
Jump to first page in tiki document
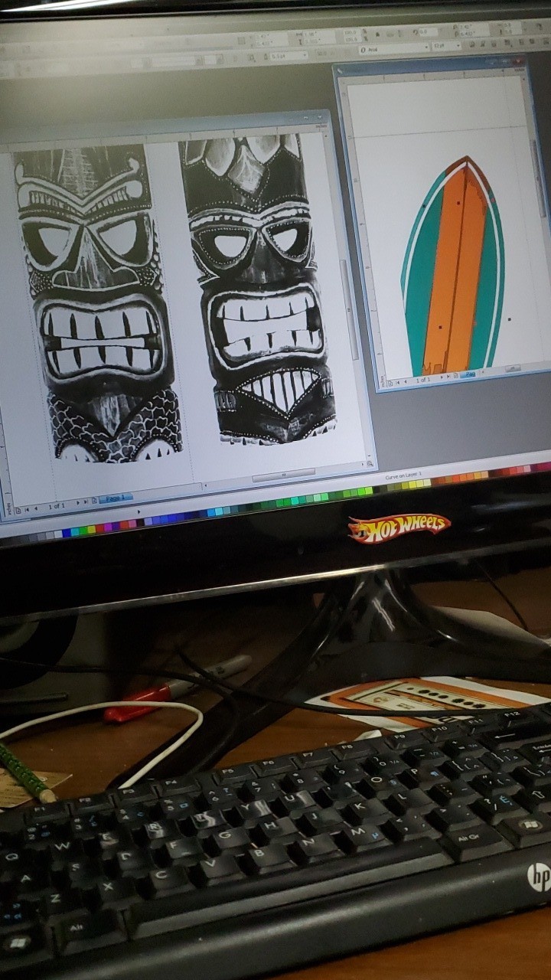[28, 509]
